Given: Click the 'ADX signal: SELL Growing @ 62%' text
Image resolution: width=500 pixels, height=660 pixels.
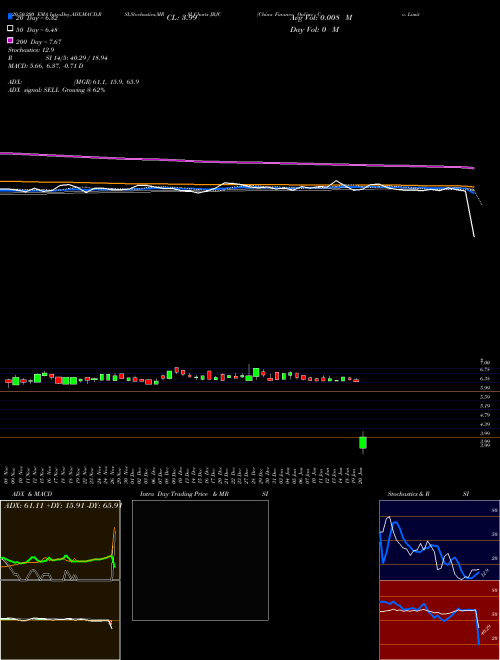Looking at the screenshot, I should [56, 90].
